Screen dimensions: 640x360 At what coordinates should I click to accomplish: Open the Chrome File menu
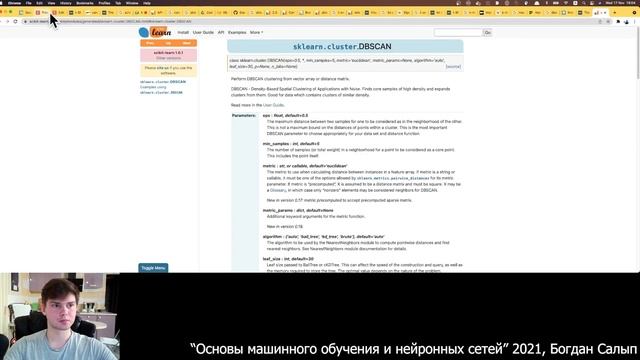coord(29,3)
